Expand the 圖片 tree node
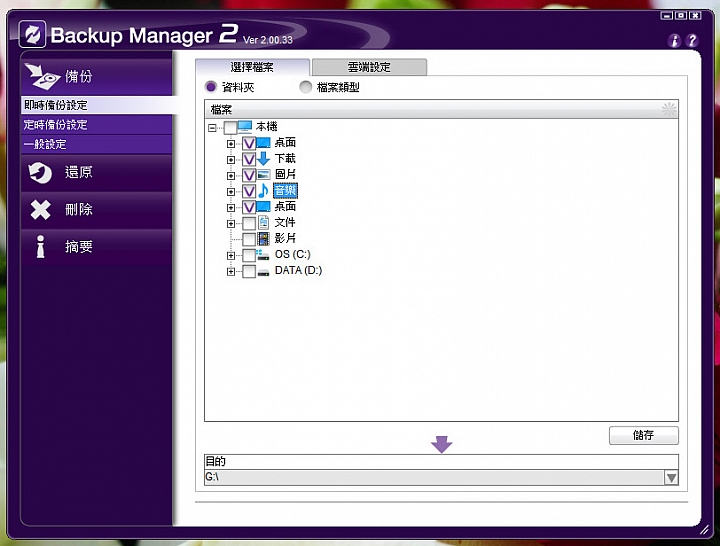The height and width of the screenshot is (546, 720). click(231, 175)
